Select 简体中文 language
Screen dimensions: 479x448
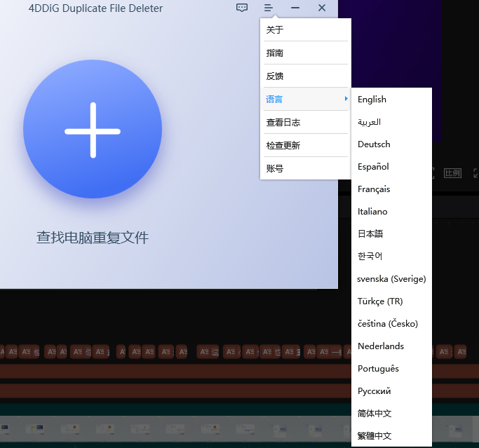(391, 414)
